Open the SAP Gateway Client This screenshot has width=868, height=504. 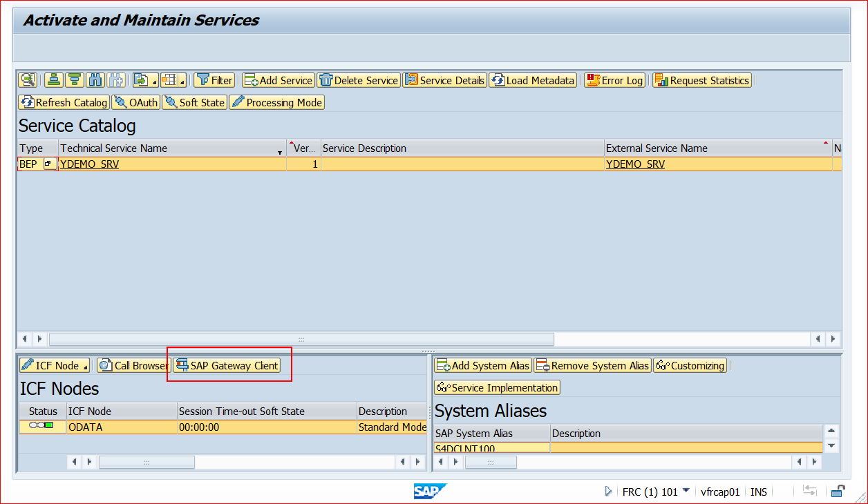point(229,365)
